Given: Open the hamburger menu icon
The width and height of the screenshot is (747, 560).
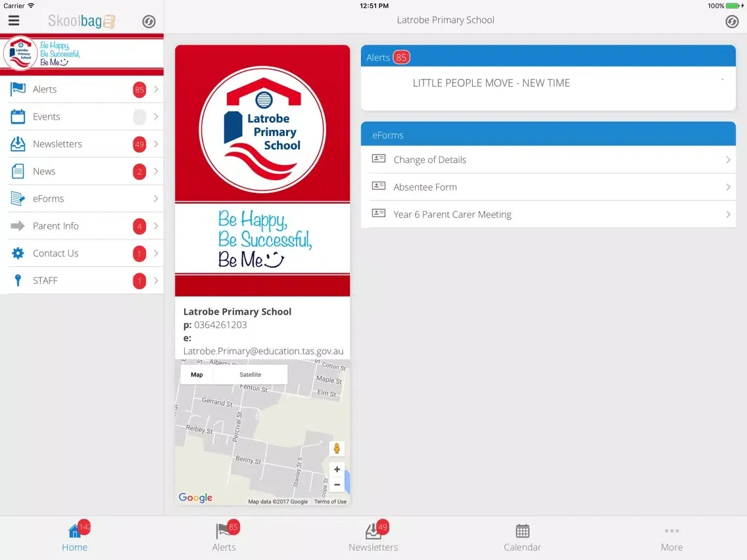Looking at the screenshot, I should point(14,20).
